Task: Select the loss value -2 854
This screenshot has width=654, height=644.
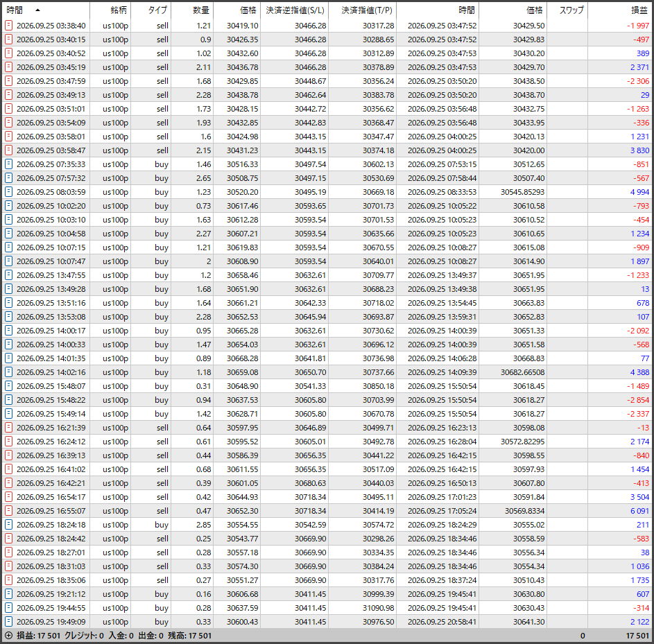Action: (x=638, y=400)
